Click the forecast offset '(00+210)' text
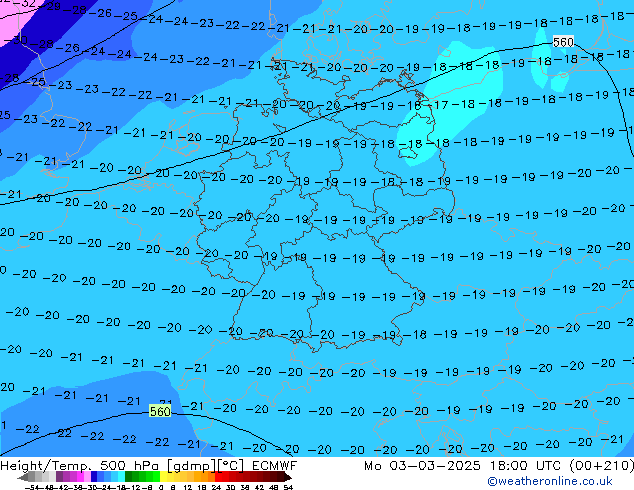Viewport: 634px width, 490px height. (x=602, y=466)
